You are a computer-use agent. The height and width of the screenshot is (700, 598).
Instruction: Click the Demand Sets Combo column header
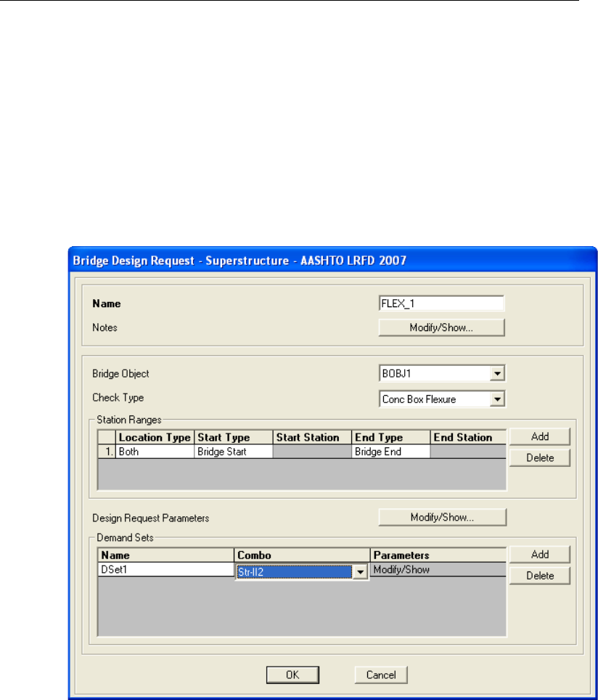[302, 555]
